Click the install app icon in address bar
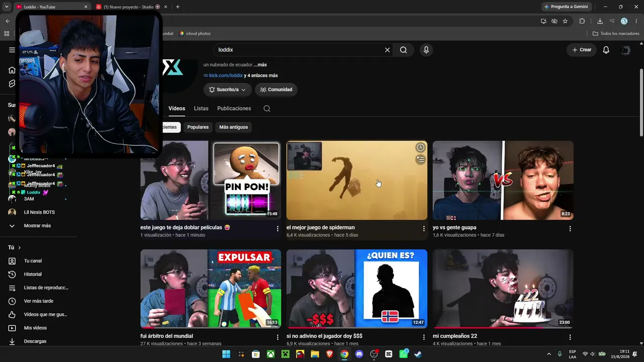 tap(543, 21)
